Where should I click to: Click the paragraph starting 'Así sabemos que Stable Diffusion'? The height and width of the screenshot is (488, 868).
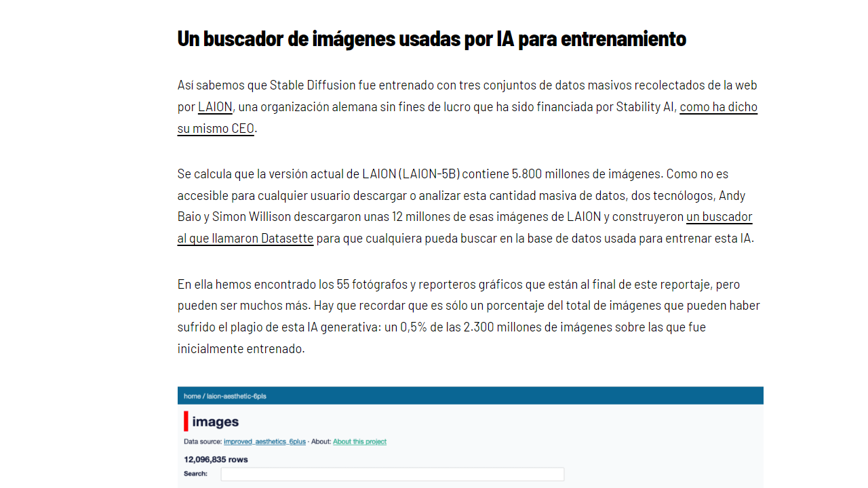(467, 106)
